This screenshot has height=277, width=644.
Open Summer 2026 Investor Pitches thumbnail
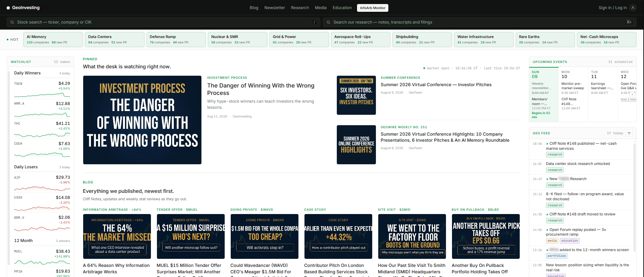[356, 95]
